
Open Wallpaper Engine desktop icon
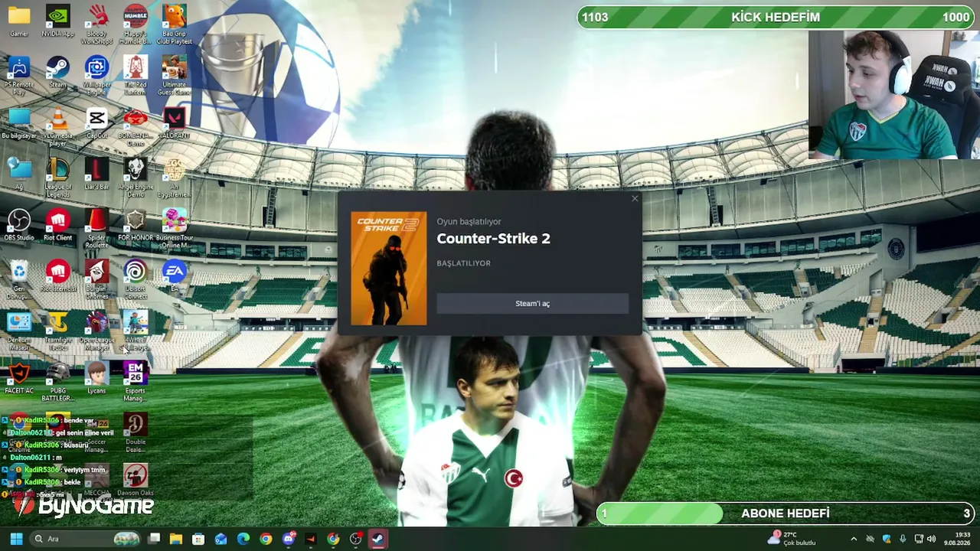tap(96, 76)
